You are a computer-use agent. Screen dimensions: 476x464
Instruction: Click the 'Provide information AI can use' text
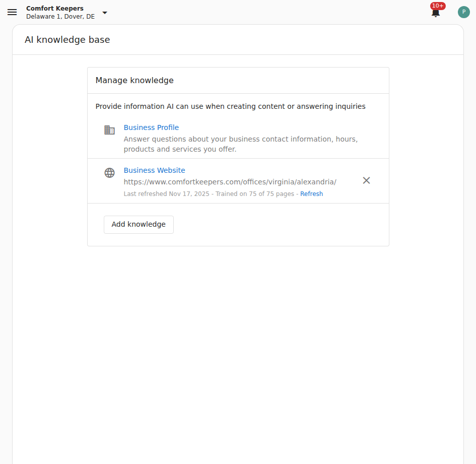click(x=230, y=106)
